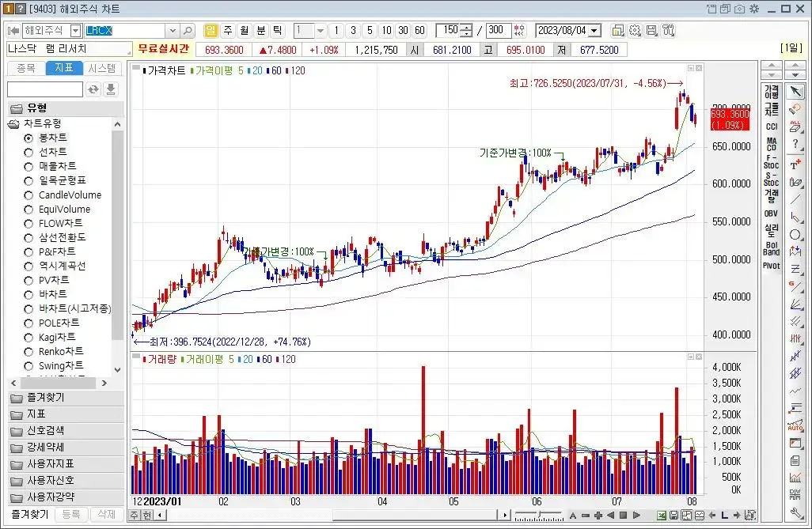
Task: Click the tools icon at top toolbar end
Action: click(669, 31)
